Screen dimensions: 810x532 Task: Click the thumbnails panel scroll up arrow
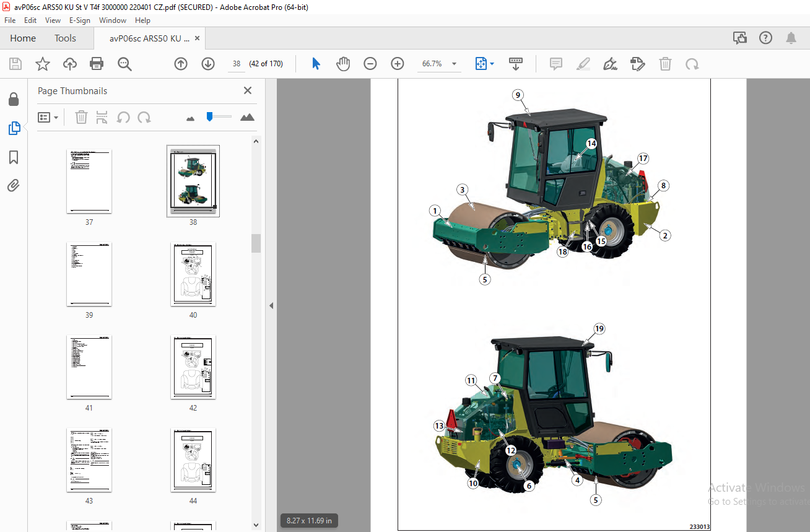(x=256, y=141)
